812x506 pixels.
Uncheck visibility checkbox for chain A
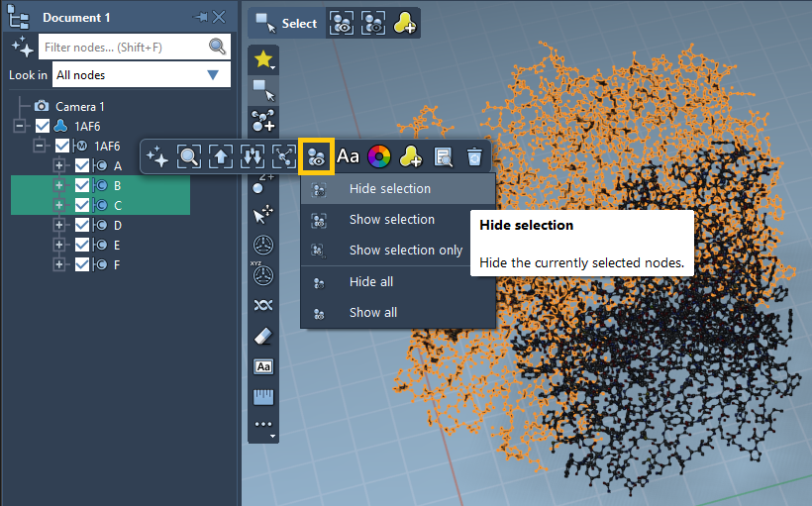82,165
